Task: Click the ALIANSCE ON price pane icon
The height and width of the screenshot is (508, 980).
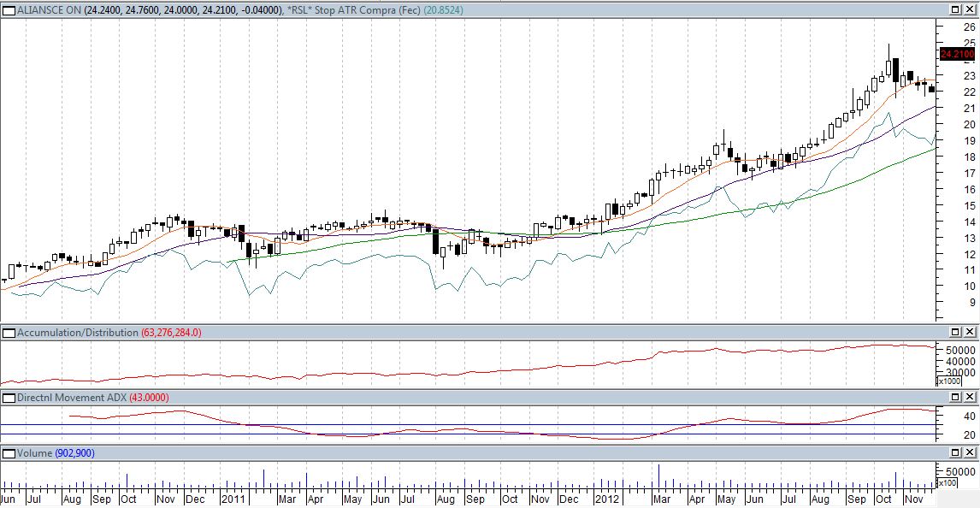Action: tap(9, 10)
